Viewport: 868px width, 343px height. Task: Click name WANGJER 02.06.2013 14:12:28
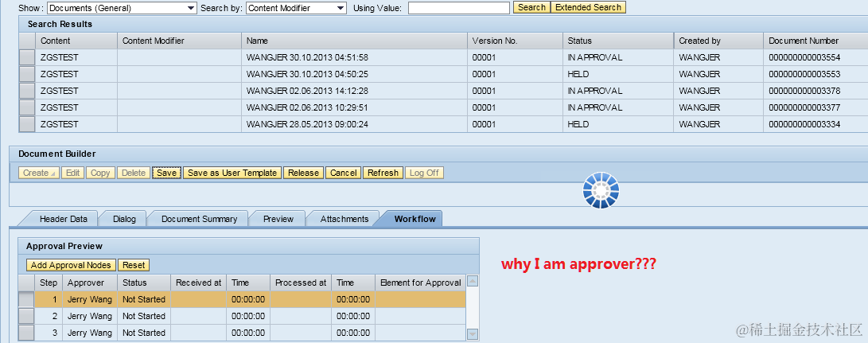[x=307, y=91]
